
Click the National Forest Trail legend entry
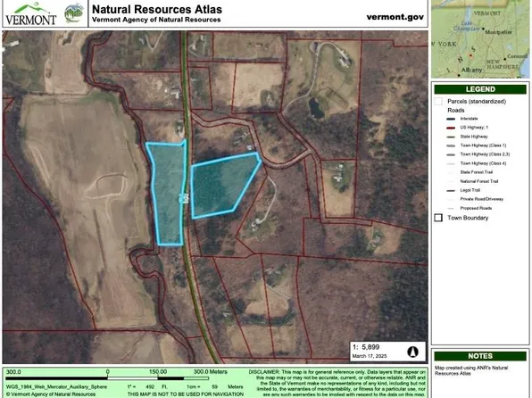pos(472,181)
